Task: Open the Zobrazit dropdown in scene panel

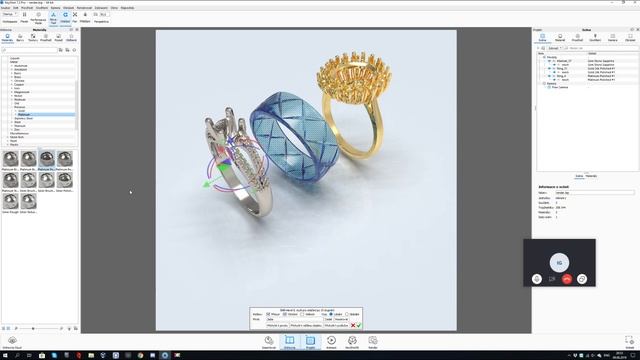Action: (x=555, y=48)
